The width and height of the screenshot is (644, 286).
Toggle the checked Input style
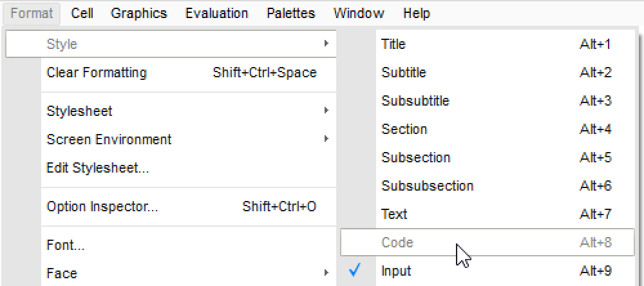click(396, 271)
